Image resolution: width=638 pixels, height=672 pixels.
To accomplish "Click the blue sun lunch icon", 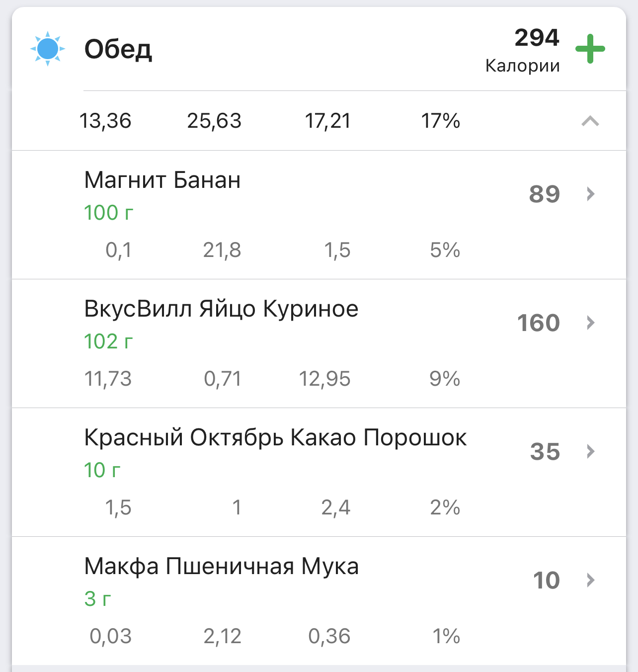I will 48,49.
